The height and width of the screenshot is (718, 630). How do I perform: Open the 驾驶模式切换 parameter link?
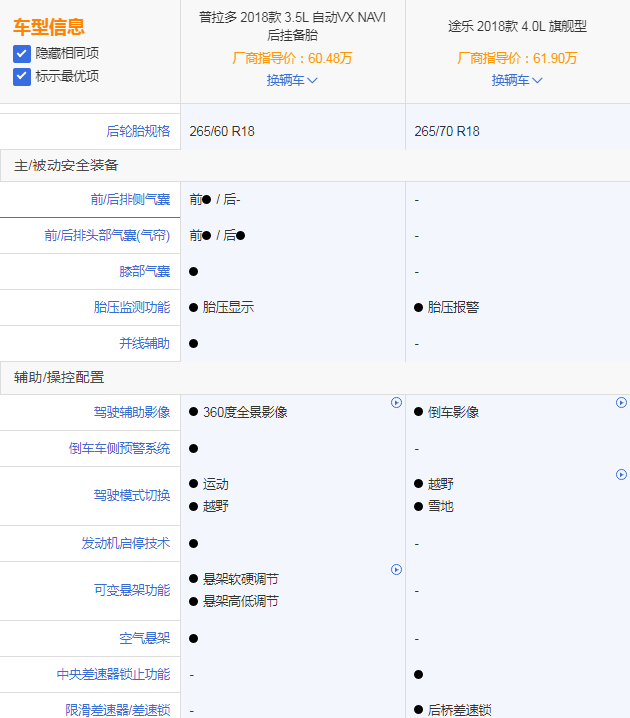132,495
